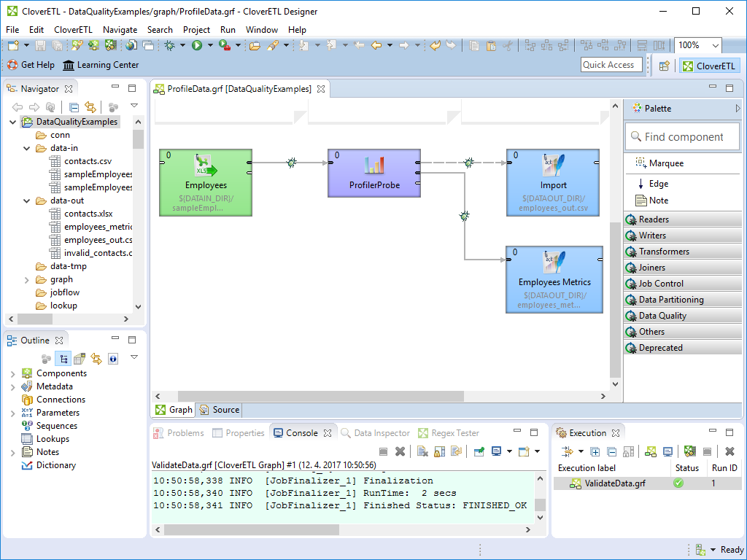Open the Run menu
Image resolution: width=747 pixels, height=560 pixels.
click(x=228, y=30)
